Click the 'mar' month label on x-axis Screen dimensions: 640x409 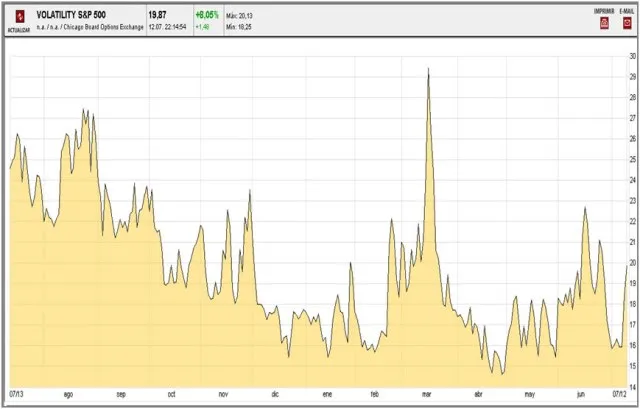[x=427, y=394]
